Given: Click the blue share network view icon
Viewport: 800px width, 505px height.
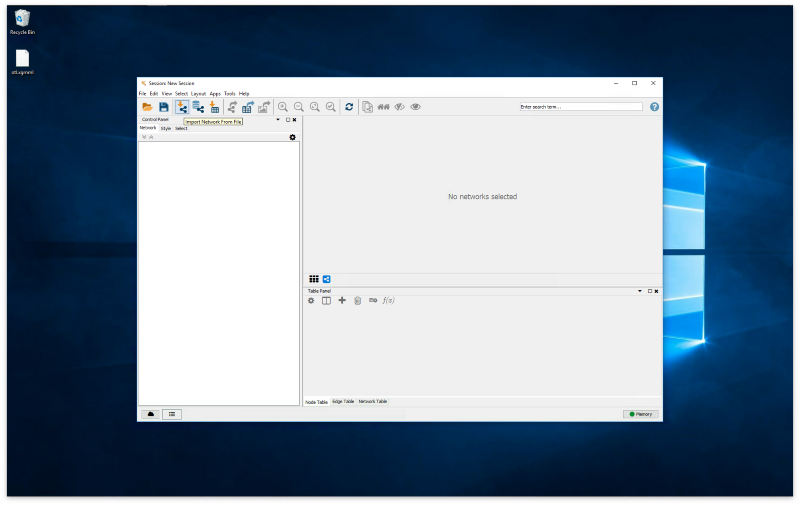Looking at the screenshot, I should point(327,279).
